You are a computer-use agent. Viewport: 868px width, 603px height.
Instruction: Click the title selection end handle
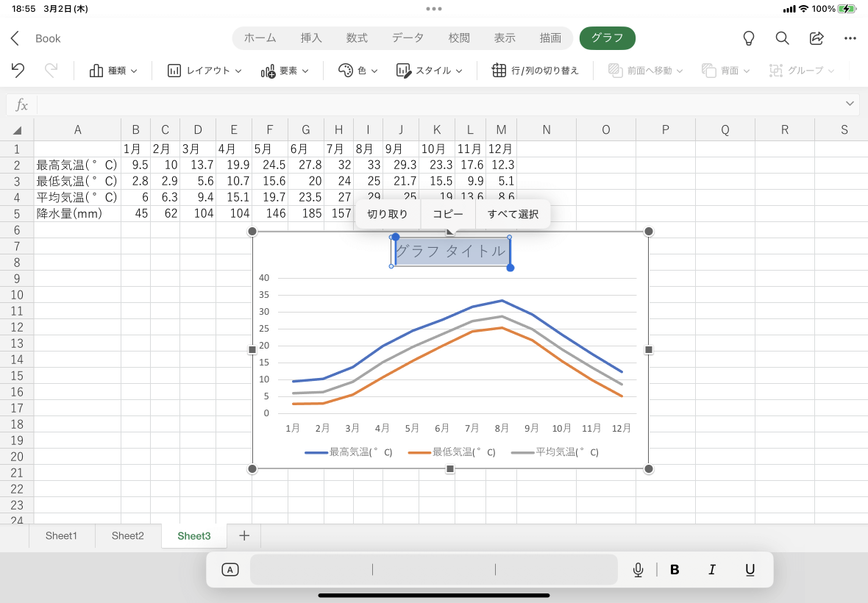[511, 268]
